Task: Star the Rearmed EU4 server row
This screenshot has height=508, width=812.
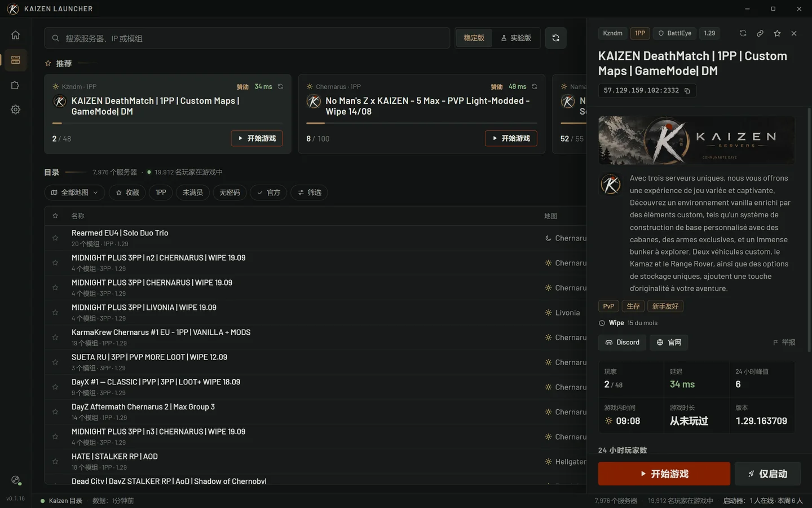Action: pyautogui.click(x=55, y=238)
